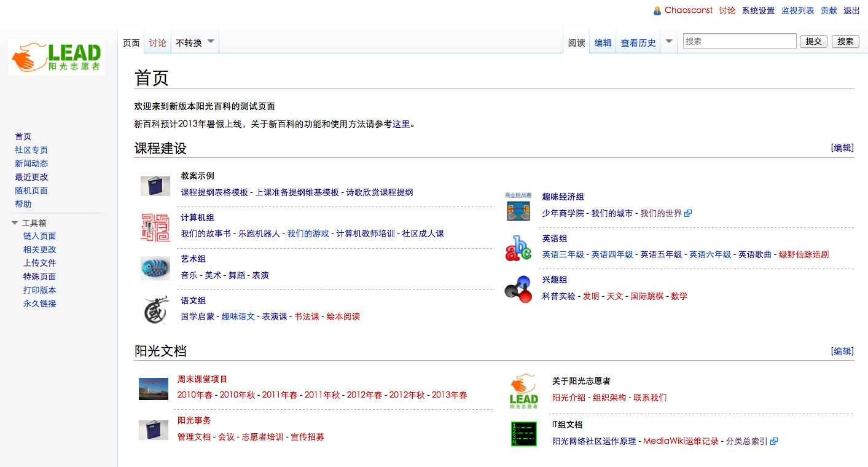Open 社区专页 in the sidebar

coord(31,150)
